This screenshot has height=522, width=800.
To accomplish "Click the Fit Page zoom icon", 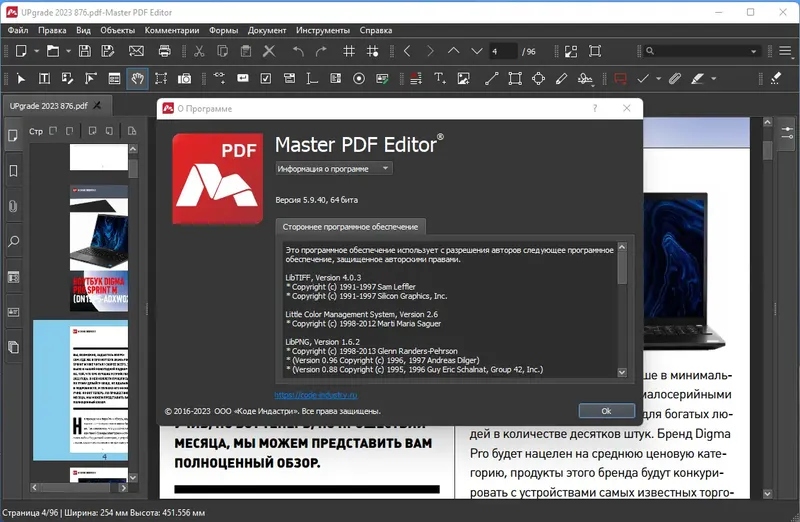I will (571, 51).
